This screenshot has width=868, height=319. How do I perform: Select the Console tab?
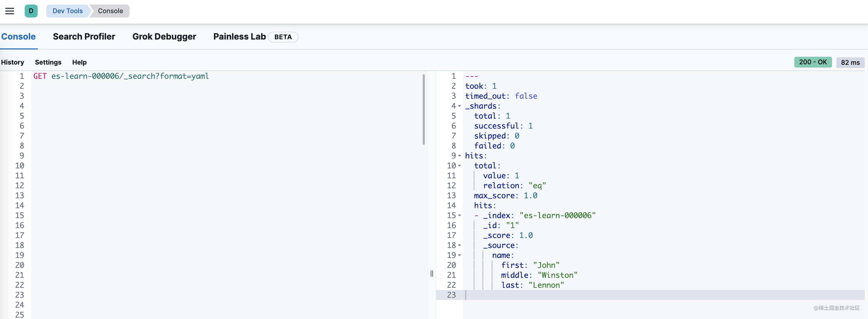coord(19,37)
